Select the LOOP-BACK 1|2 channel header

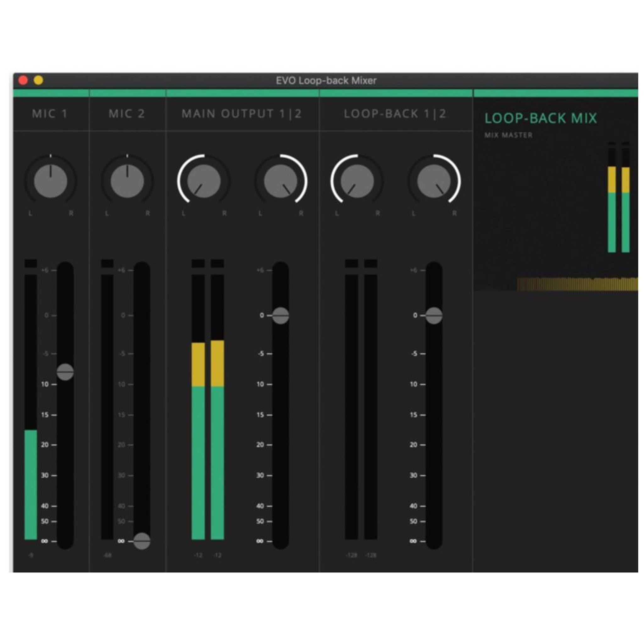395,114
